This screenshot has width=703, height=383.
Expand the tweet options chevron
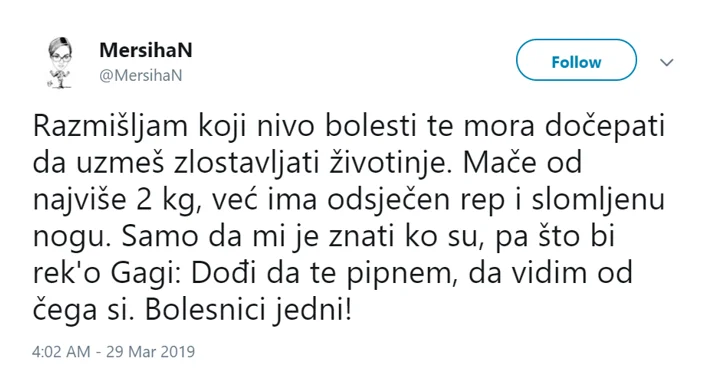coord(667,62)
